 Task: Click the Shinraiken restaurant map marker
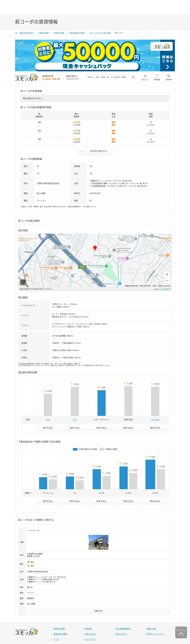(71, 268)
